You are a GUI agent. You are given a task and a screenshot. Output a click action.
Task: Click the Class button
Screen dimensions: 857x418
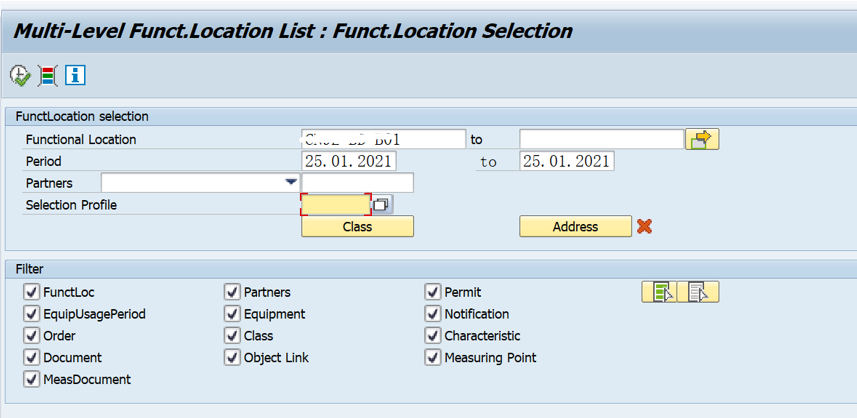[357, 226]
